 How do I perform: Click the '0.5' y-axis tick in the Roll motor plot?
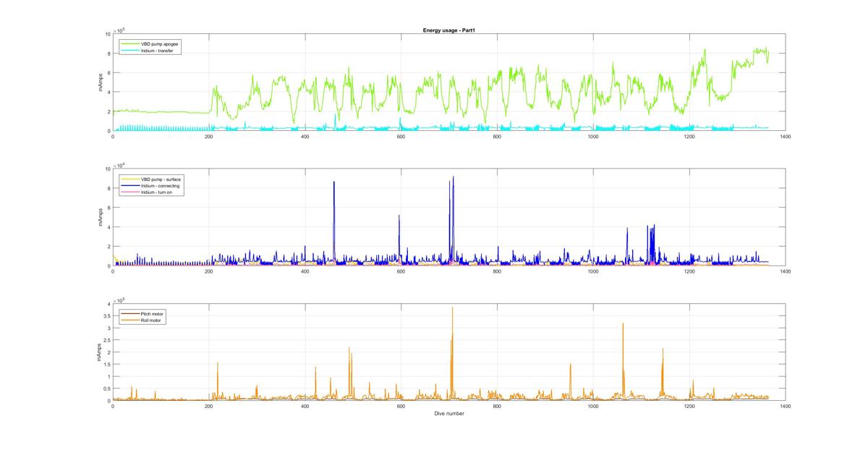(107, 389)
